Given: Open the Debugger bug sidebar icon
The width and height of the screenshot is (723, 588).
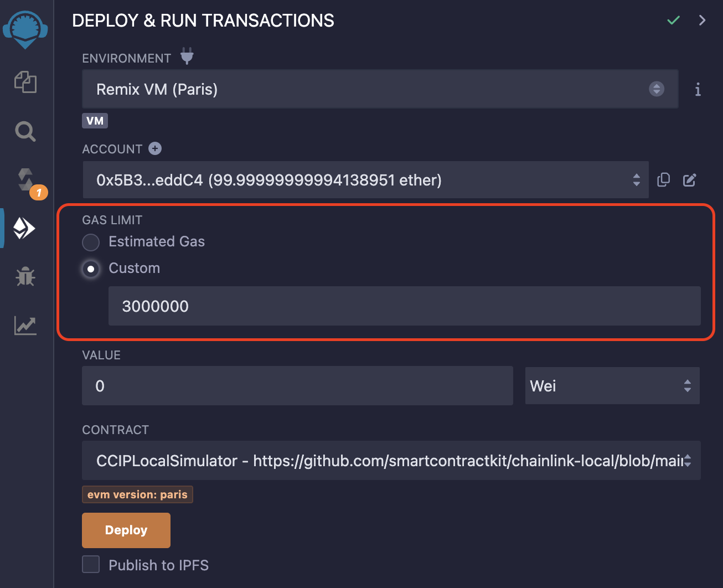Looking at the screenshot, I should click(x=25, y=276).
